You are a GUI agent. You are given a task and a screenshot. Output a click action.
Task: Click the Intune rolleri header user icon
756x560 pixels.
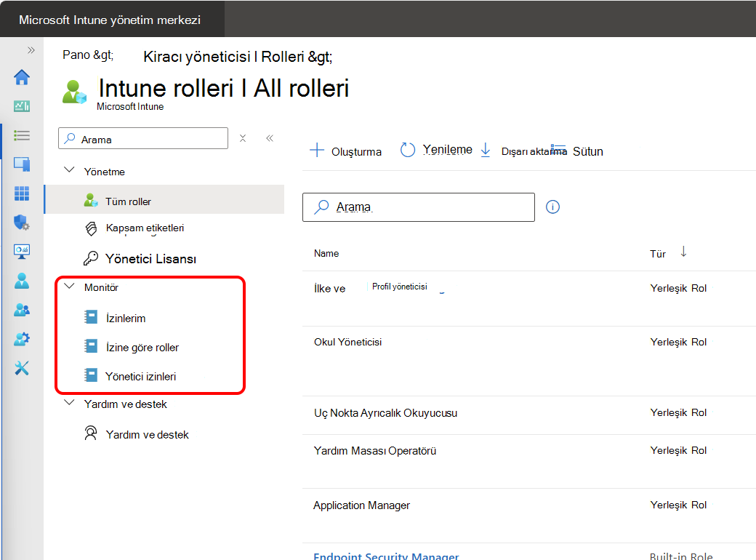[x=74, y=92]
